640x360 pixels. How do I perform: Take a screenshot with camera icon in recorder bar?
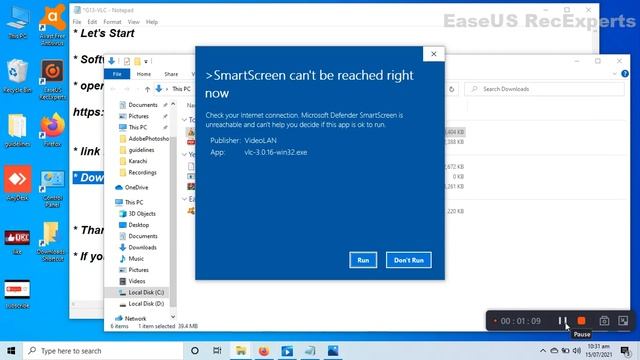click(x=604, y=321)
